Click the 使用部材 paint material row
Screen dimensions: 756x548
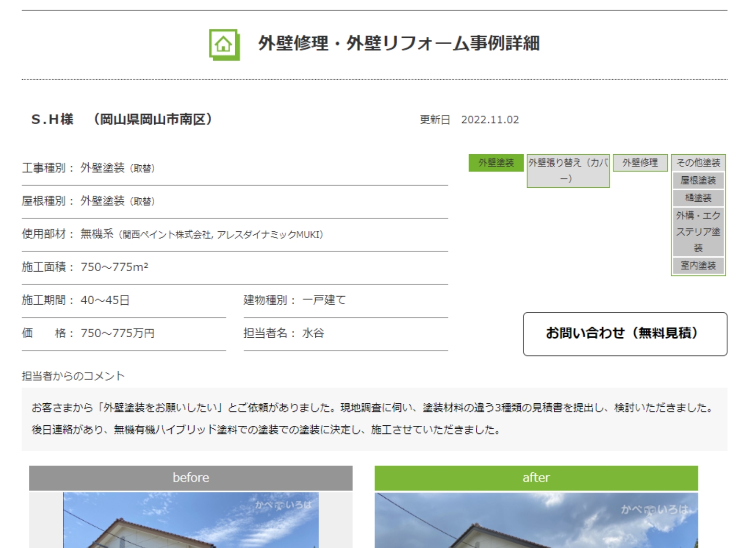201,234
